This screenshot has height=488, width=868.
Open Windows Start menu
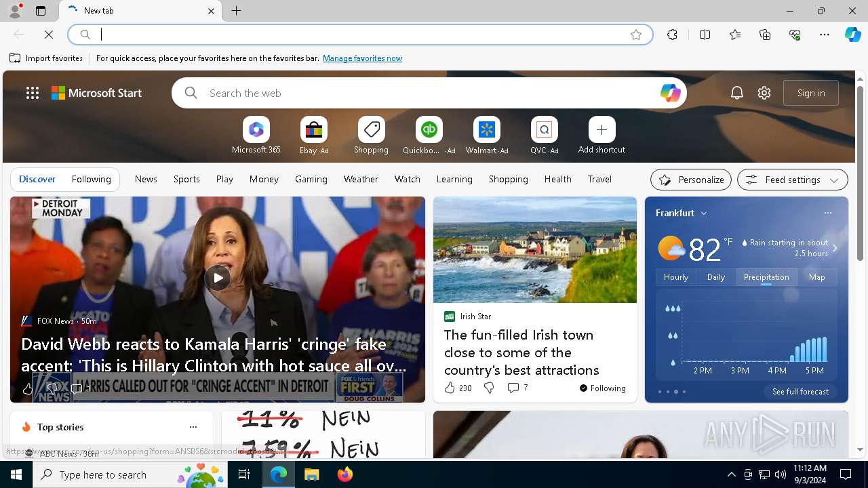point(16,474)
